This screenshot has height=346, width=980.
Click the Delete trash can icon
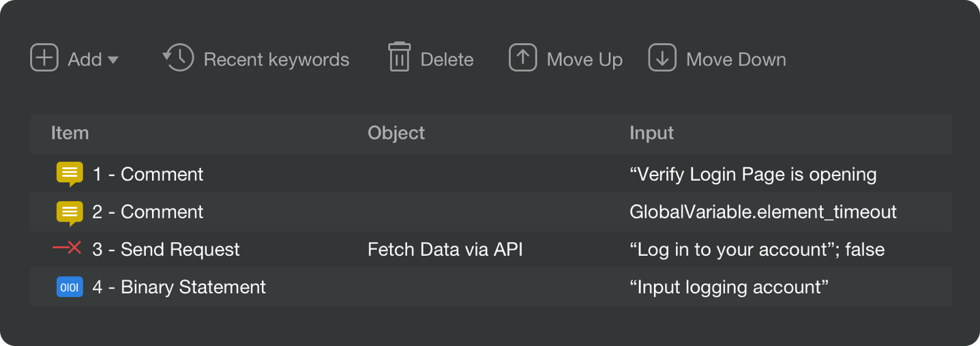tap(399, 57)
